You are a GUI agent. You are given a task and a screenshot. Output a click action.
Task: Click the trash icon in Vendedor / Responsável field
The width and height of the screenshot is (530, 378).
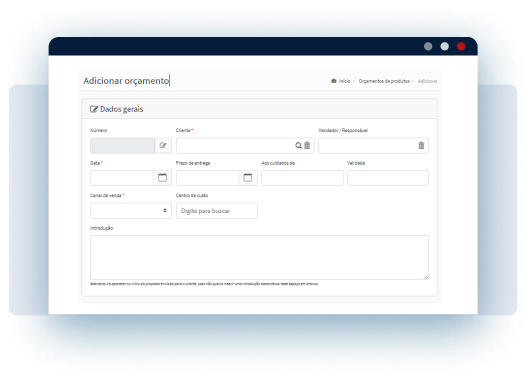click(421, 145)
